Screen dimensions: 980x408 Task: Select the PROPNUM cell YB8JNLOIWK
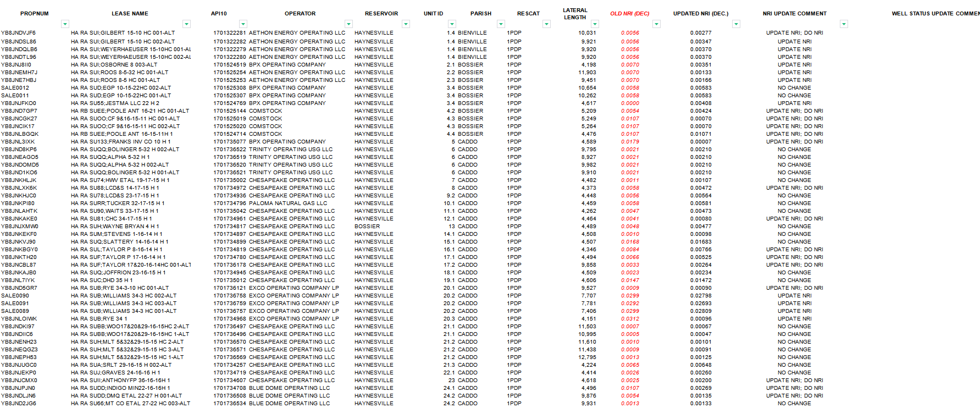[19, 319]
